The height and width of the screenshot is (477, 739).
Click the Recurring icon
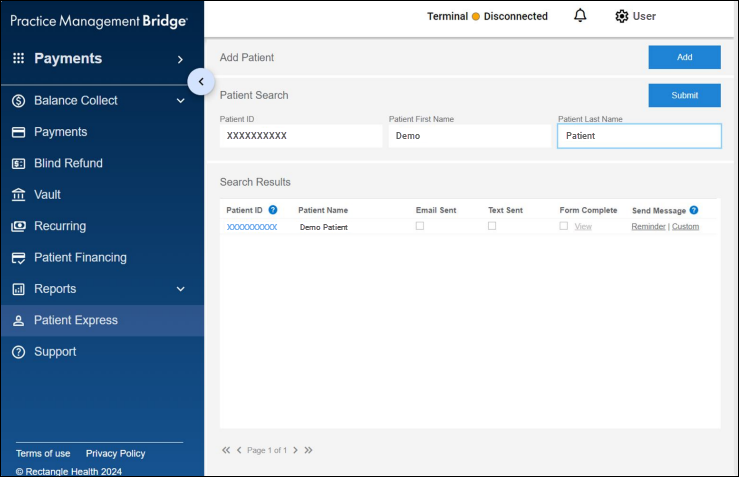click(18, 226)
